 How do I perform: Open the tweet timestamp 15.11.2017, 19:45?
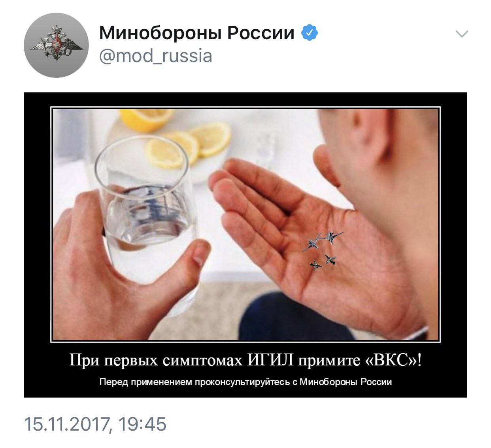[95, 424]
